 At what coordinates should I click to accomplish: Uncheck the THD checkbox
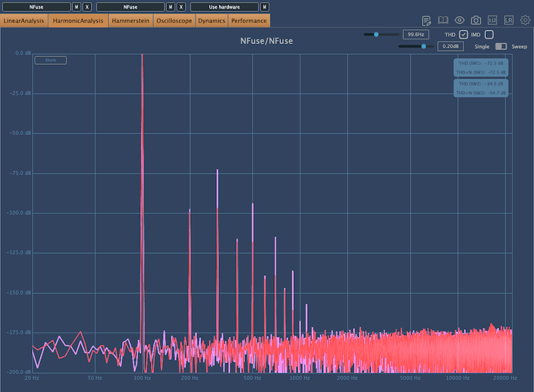(x=463, y=35)
